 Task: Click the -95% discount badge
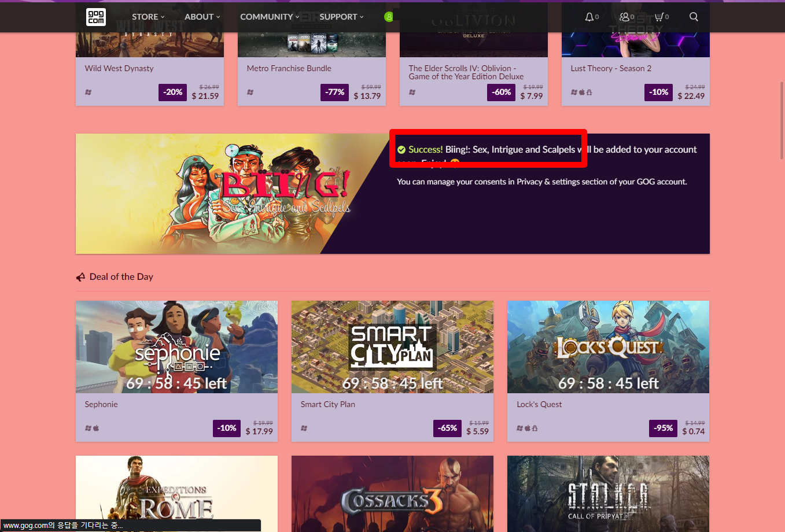click(664, 428)
